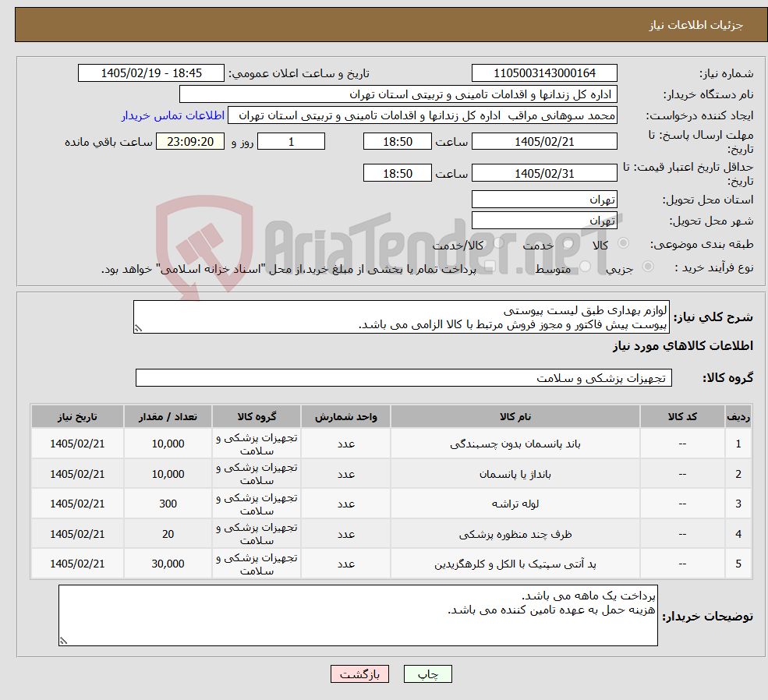Click the response deadline date 1405/02/21 field

pyautogui.click(x=544, y=141)
